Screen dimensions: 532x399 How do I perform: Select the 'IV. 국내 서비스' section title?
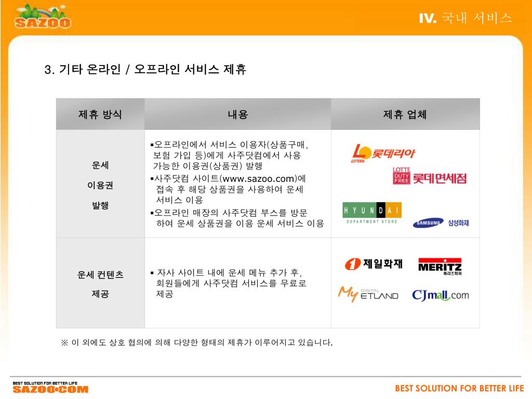pyautogui.click(x=465, y=18)
